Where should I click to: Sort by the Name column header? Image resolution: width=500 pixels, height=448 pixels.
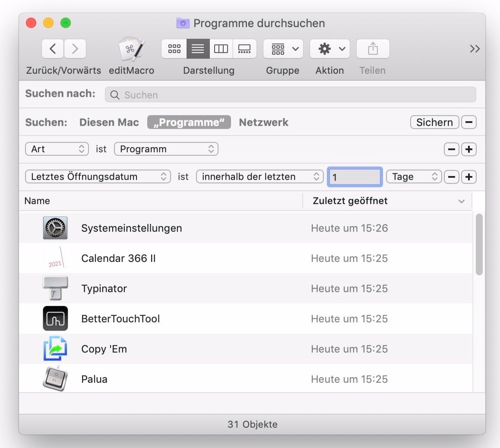pos(161,201)
